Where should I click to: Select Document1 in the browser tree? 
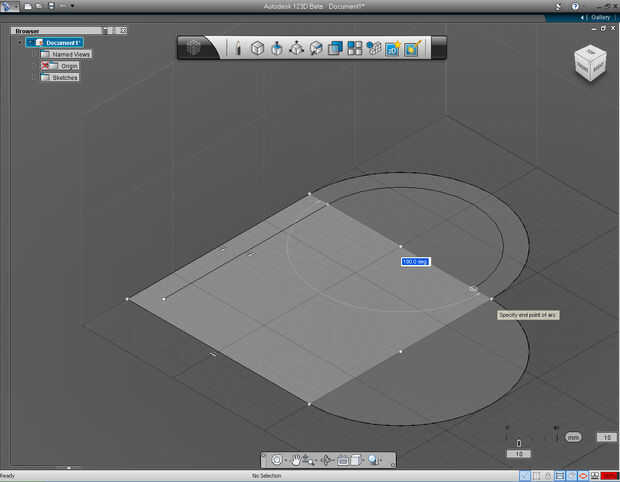62,43
